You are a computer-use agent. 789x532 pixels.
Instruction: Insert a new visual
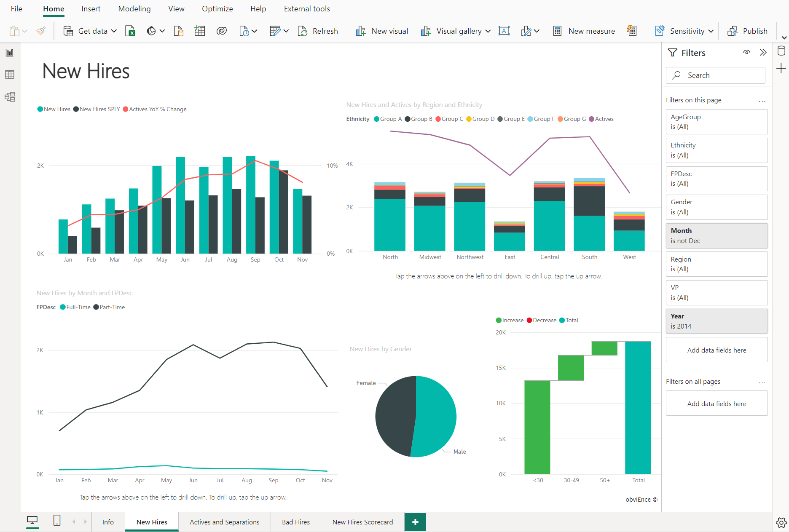pos(381,31)
